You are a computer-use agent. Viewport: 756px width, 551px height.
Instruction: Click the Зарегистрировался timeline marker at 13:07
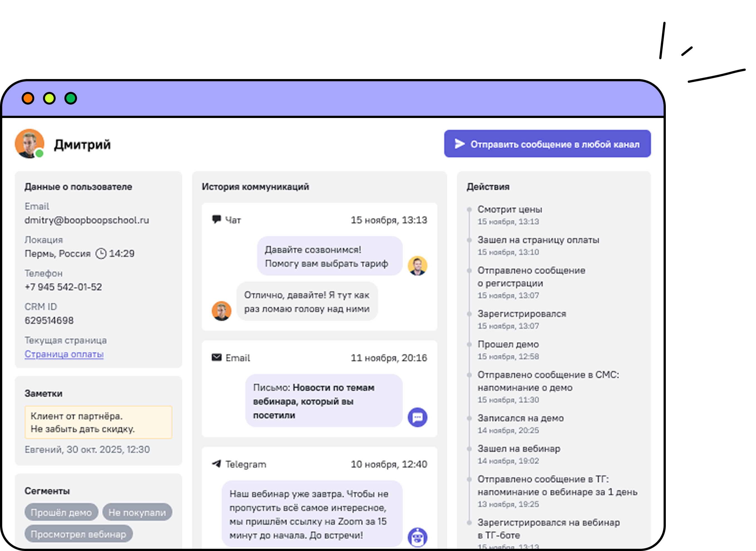[x=469, y=314]
